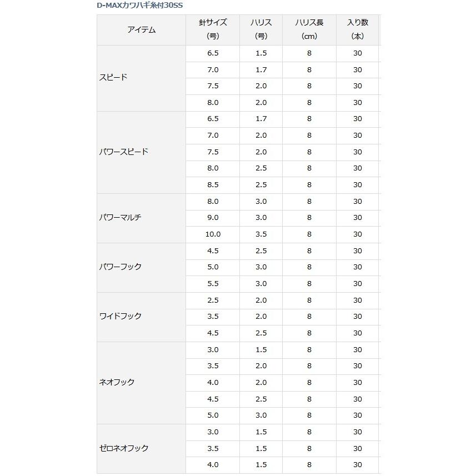Click needle size 2.5 under ワイドフック
Image resolution: width=476 pixels, height=476 pixels.
[x=213, y=300]
